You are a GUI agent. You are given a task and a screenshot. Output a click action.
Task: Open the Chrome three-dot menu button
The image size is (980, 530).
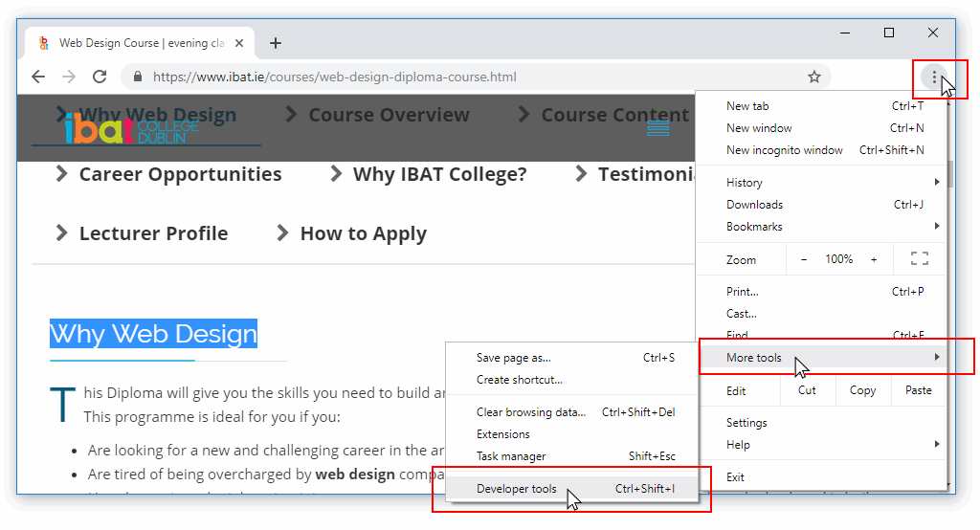pyautogui.click(x=934, y=77)
